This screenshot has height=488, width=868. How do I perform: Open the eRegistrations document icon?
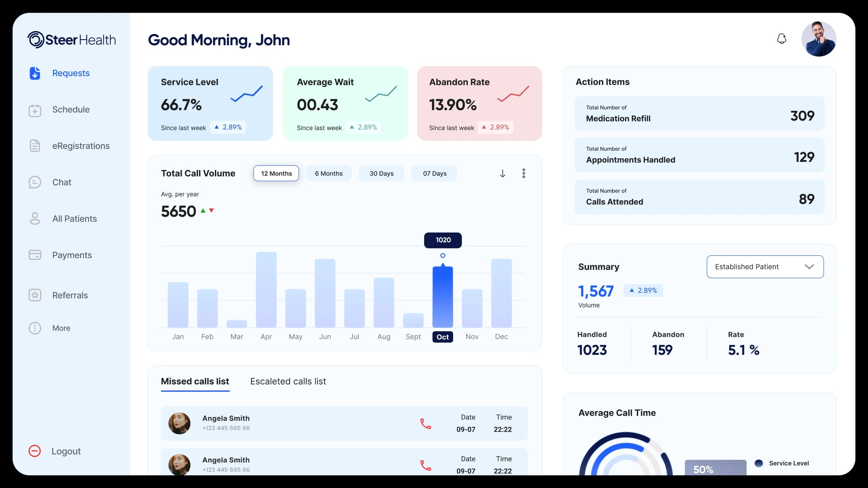[x=35, y=146]
